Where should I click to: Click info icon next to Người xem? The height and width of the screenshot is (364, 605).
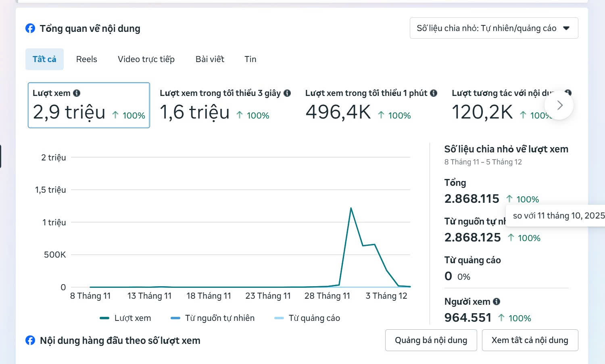pos(497,302)
